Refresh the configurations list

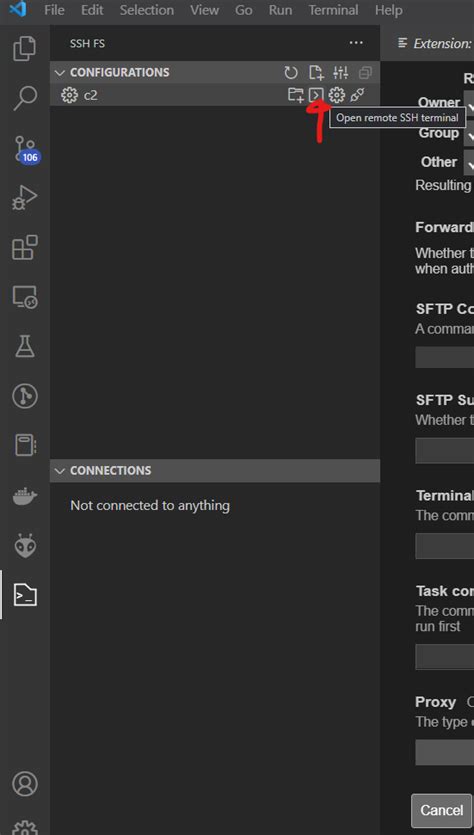[x=291, y=72]
